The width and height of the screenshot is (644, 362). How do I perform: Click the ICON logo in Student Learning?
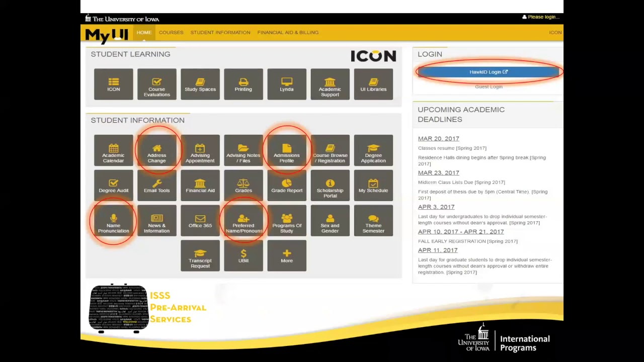click(x=373, y=56)
